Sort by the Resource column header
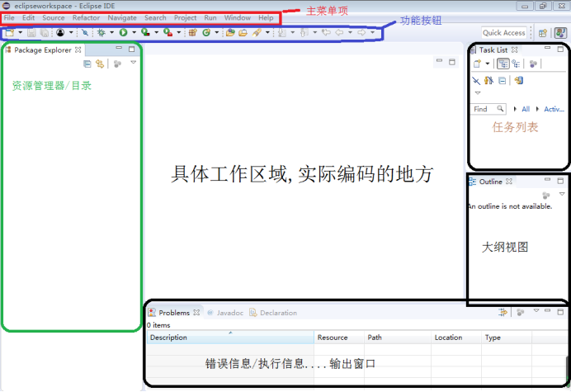Screen dimensions: 571x392 tap(339, 338)
